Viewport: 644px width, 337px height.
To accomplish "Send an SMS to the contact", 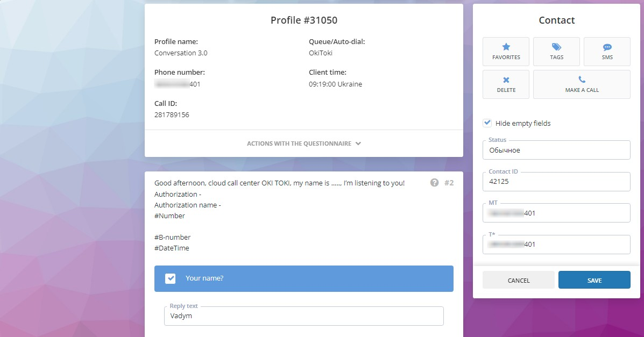I will pyautogui.click(x=606, y=52).
